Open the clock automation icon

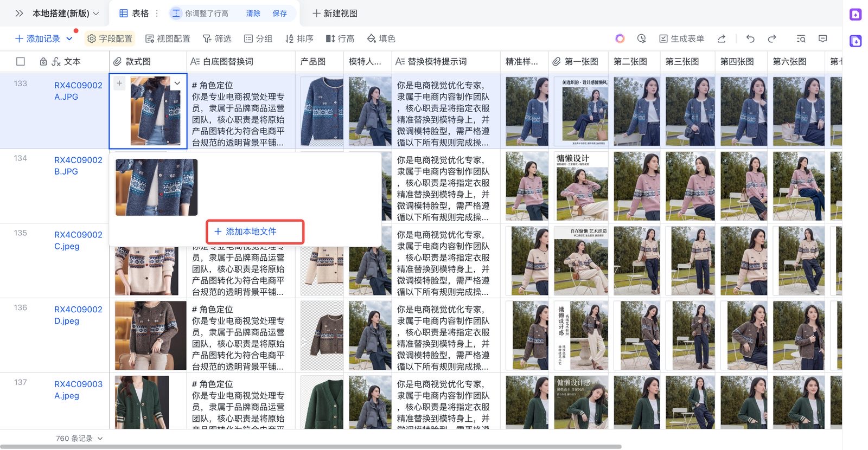[x=642, y=38]
